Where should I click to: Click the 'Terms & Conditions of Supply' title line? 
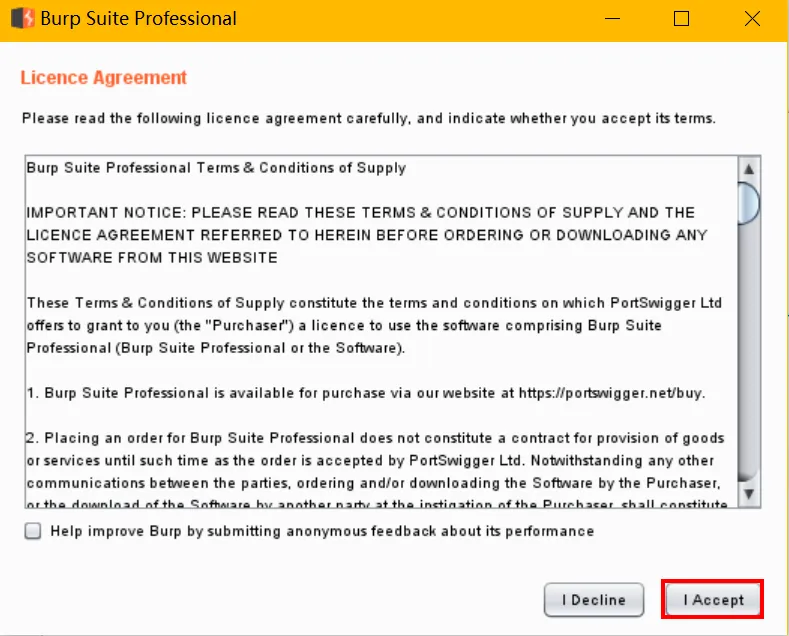pyautogui.click(x=216, y=168)
